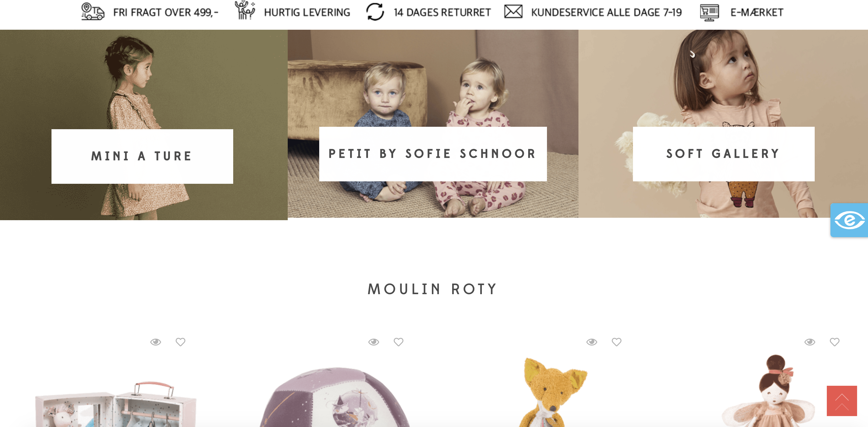Click the E-mærket computer icon
This screenshot has height=427, width=868.
709,12
